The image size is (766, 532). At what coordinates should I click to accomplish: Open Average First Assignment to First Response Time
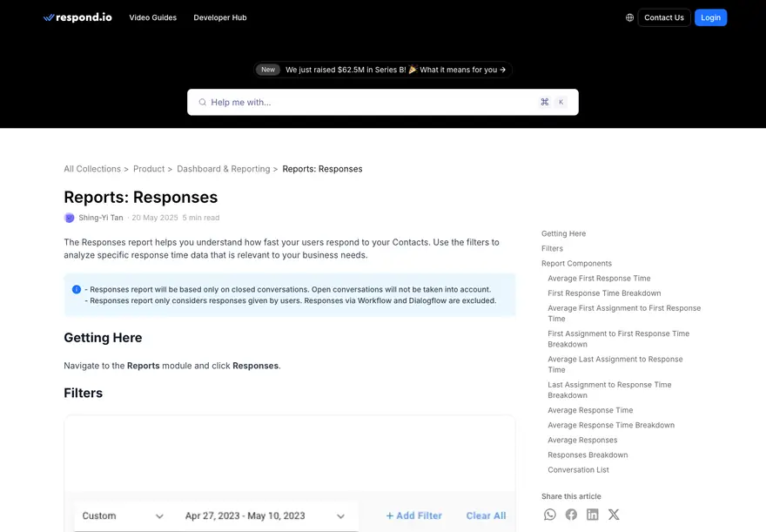click(x=624, y=313)
